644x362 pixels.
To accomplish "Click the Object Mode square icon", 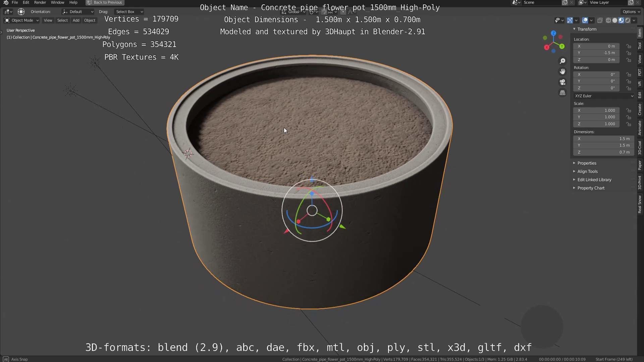I will (x=7, y=20).
